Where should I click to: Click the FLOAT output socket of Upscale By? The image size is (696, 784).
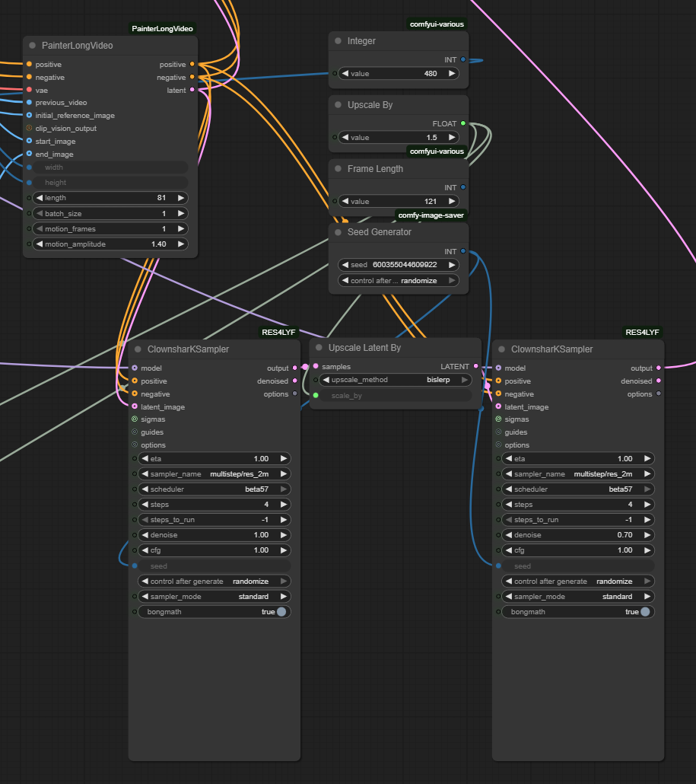[x=463, y=123]
